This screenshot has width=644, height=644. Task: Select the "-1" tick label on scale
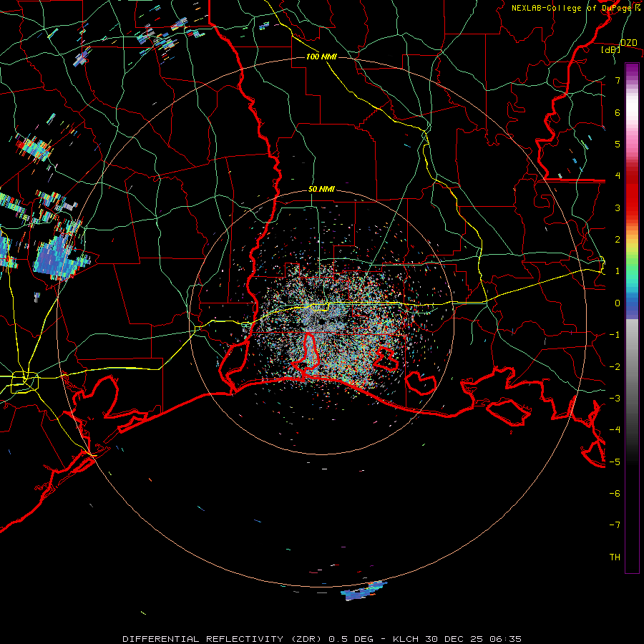point(615,335)
